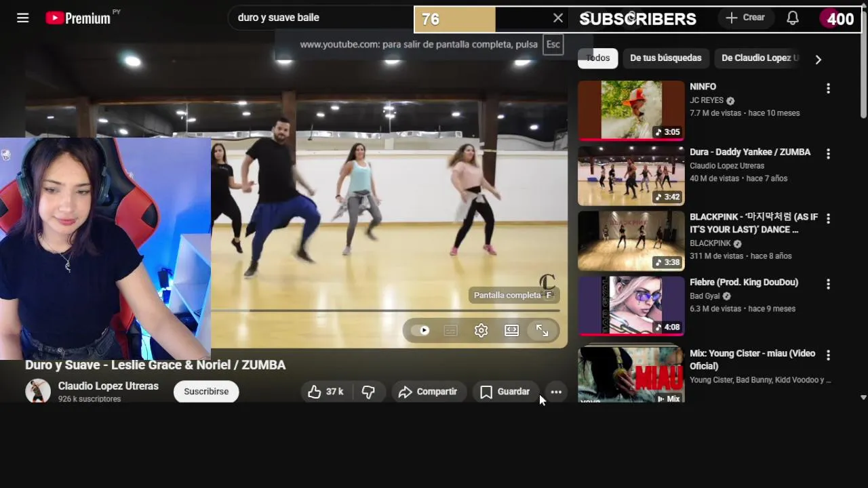This screenshot has height=488, width=868.
Task: Open the YouTube hamburger guide menu
Action: tap(23, 18)
